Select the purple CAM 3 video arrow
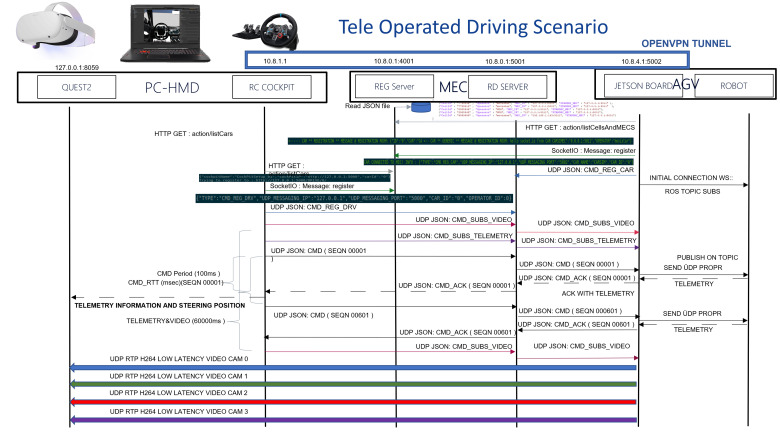 (x=353, y=420)
